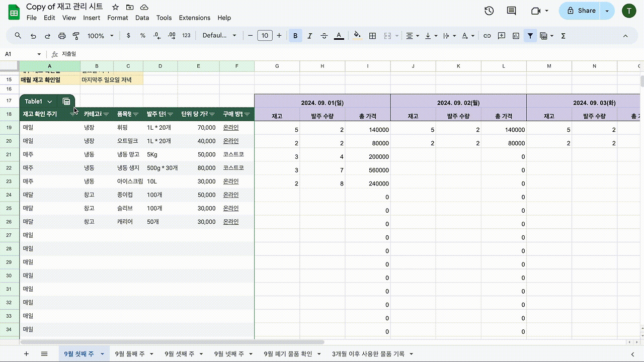Click 온라인 link in the 휘핑 row
The width and height of the screenshot is (644, 362).
[231, 128]
